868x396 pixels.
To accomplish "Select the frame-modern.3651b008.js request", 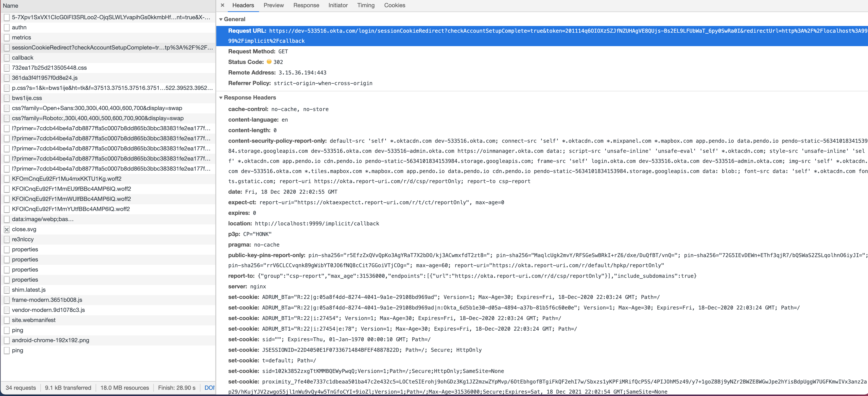I will pyautogui.click(x=47, y=300).
